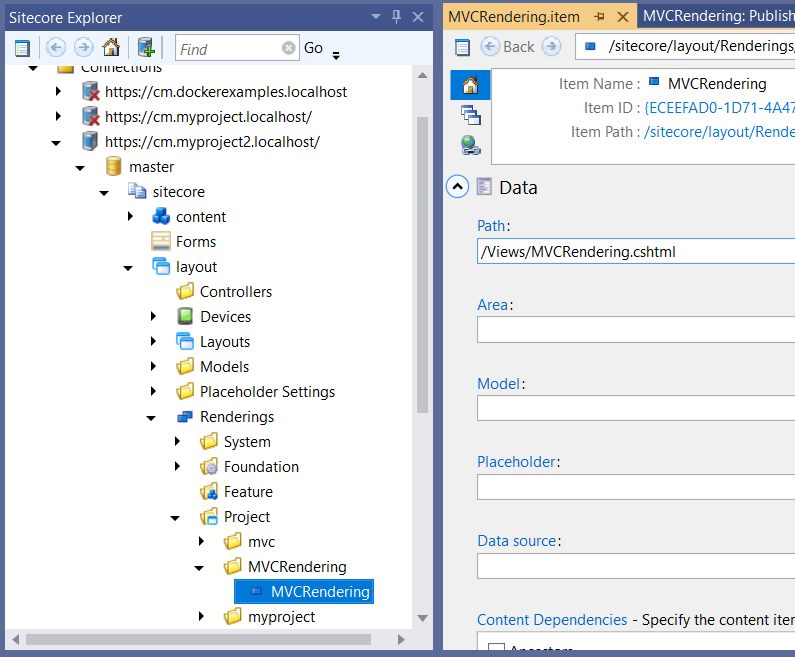Screen dimensions: 795x657
Task: Expand cm.myproject.localhost connection
Action: click(58, 116)
